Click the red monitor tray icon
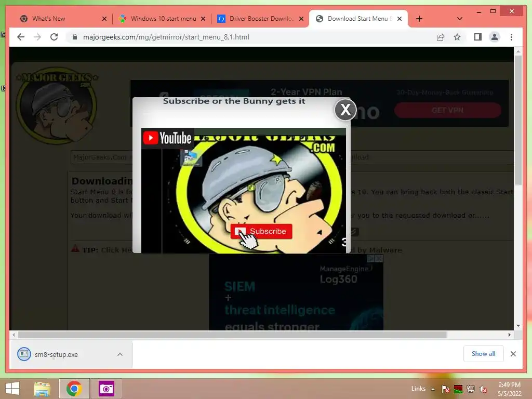The height and width of the screenshot is (399, 532). click(x=458, y=389)
